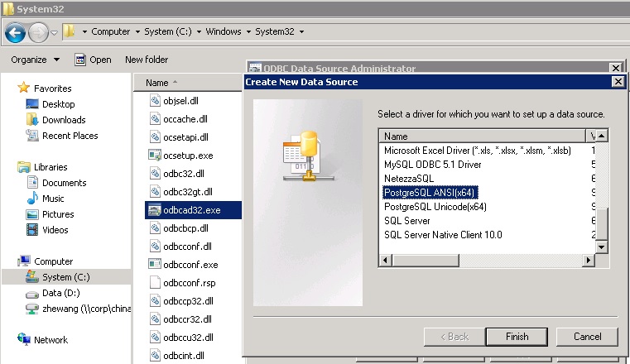Select the odbc32.dll file
Screen dimensions: 630x364
click(x=184, y=174)
